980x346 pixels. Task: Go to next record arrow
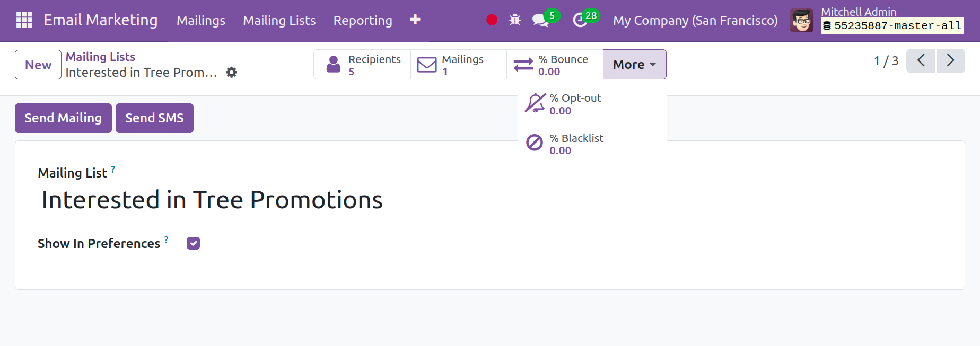pyautogui.click(x=950, y=61)
